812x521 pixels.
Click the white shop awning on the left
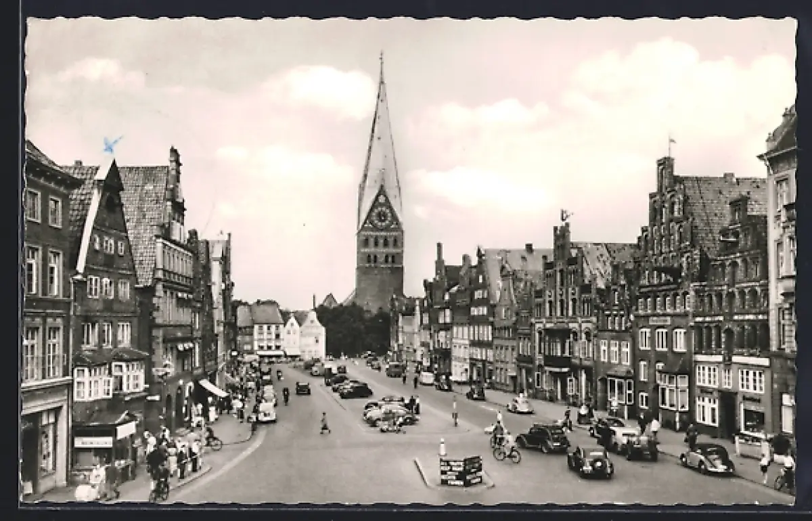[213, 388]
